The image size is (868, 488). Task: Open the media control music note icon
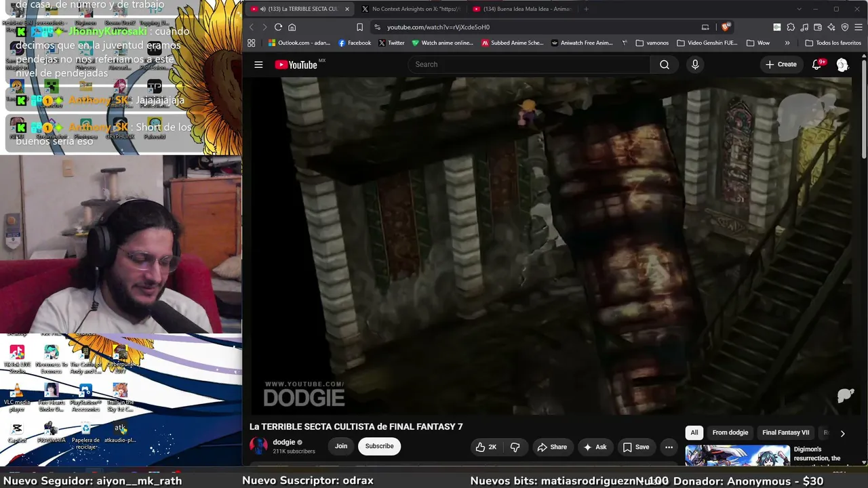tap(804, 27)
